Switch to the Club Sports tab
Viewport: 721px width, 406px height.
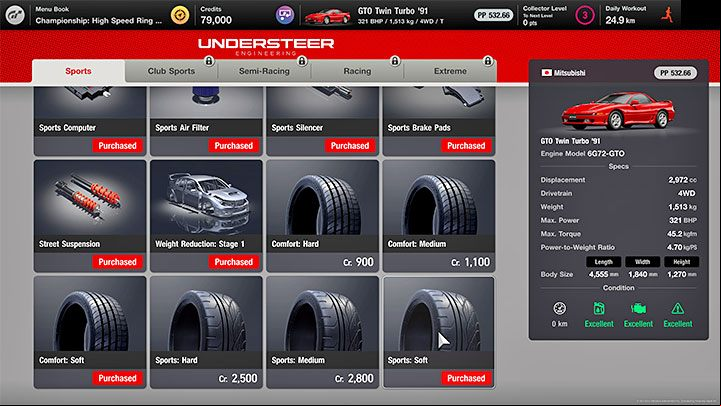[171, 71]
